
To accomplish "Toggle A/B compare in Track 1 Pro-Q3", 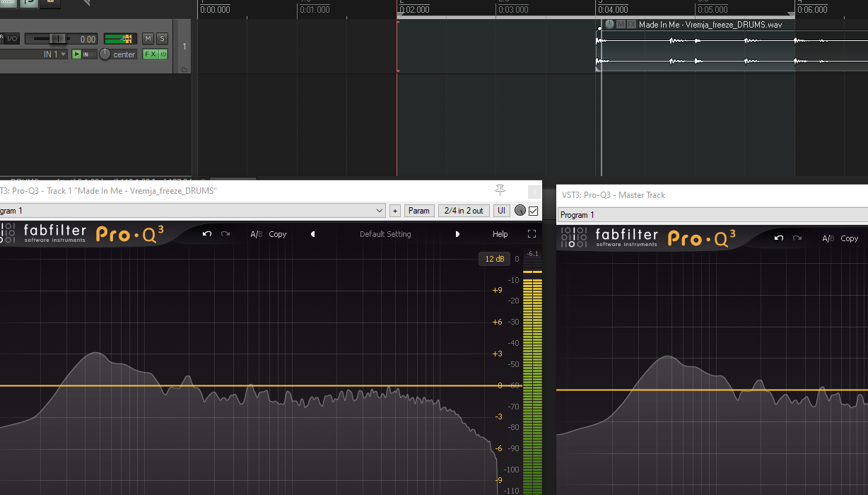I will 257,234.
